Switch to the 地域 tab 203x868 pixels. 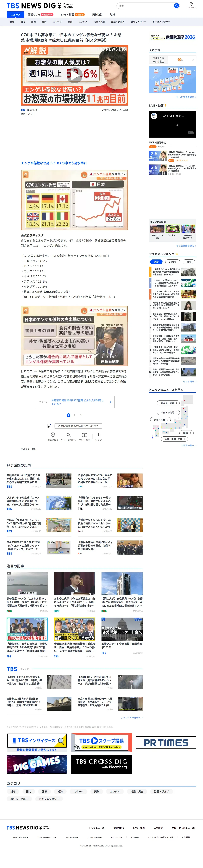[112, 15]
